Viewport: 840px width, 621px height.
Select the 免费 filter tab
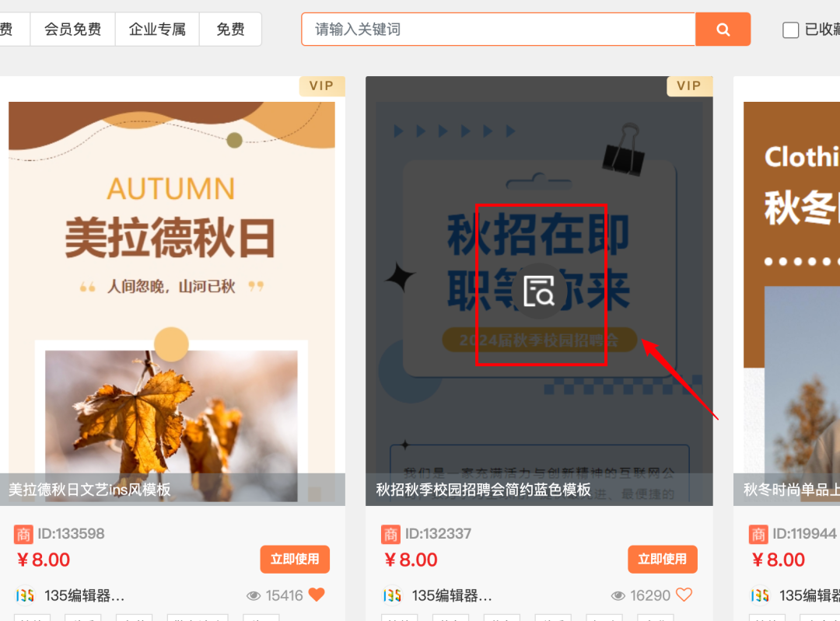230,30
